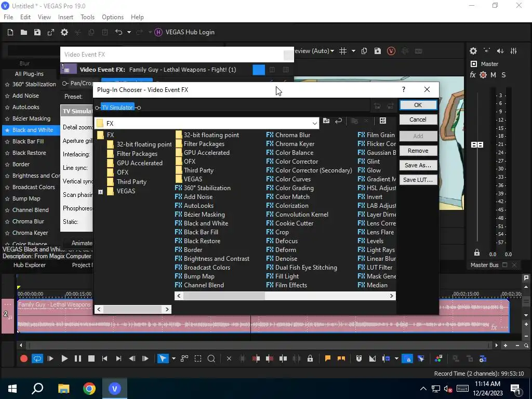Click the Open project folder icon

[24, 32]
